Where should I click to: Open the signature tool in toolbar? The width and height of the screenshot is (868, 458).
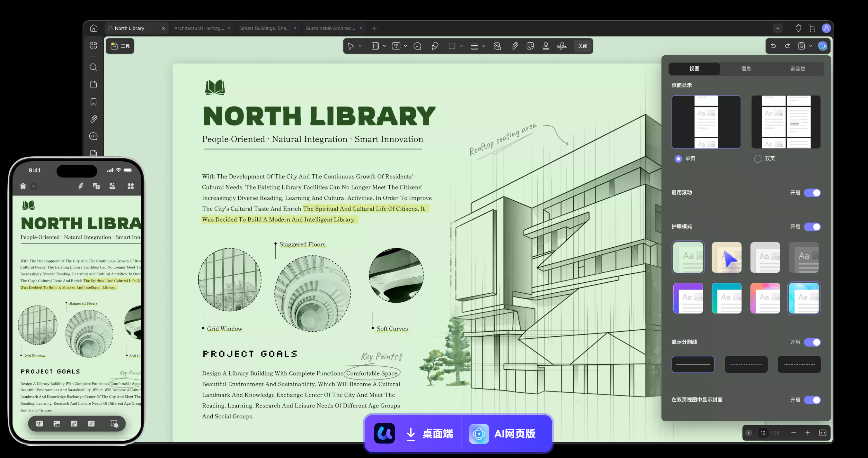pyautogui.click(x=561, y=46)
